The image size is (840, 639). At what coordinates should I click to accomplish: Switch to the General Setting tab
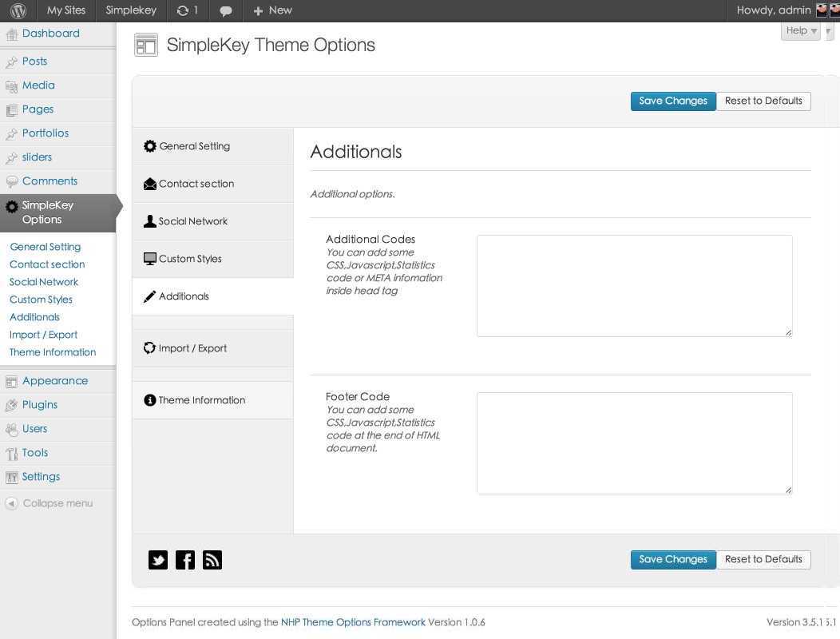[x=194, y=146]
